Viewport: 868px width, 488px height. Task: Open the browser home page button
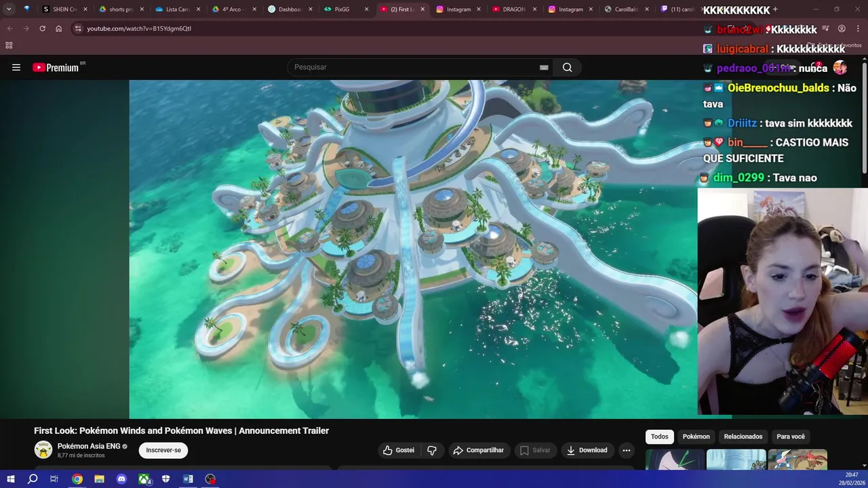[x=58, y=28]
